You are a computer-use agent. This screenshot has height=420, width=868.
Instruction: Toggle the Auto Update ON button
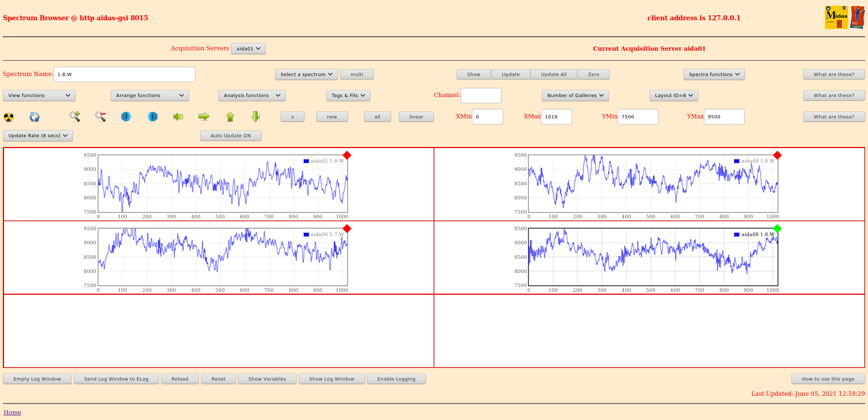(x=230, y=136)
